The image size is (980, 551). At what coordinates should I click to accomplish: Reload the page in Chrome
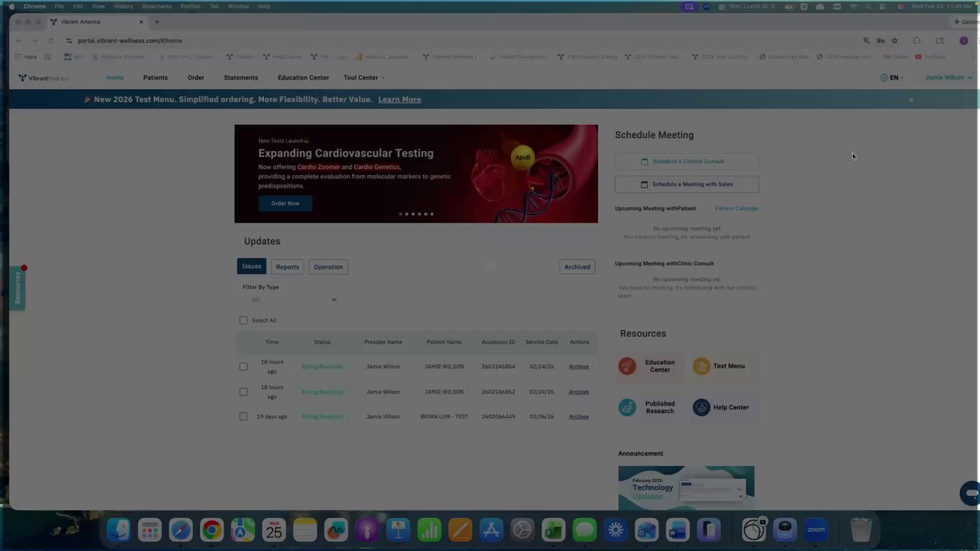pos(51,41)
